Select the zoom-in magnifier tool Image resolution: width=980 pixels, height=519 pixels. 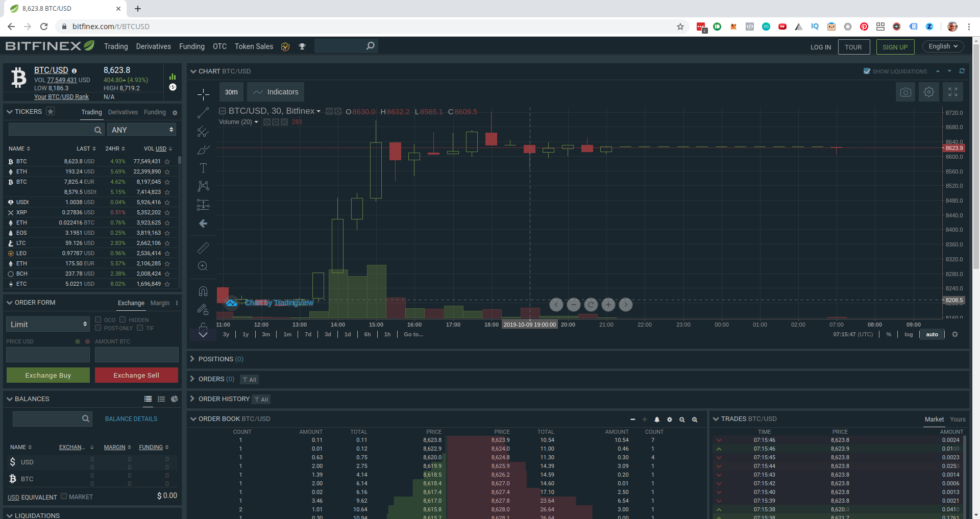tap(203, 266)
